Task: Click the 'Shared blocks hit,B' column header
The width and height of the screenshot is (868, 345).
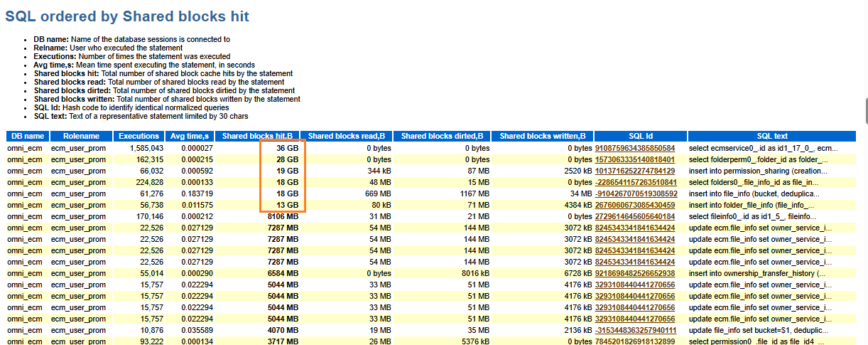Action: tap(258, 136)
